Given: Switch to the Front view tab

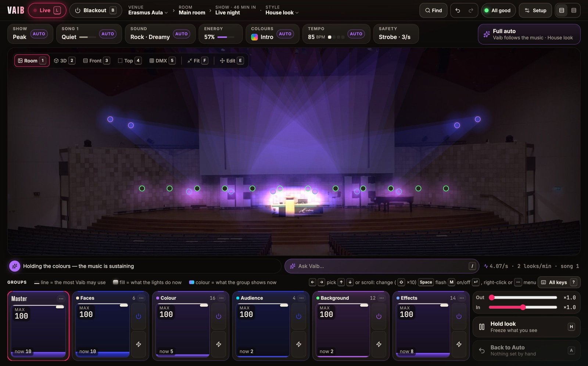Looking at the screenshot, I should pos(96,61).
